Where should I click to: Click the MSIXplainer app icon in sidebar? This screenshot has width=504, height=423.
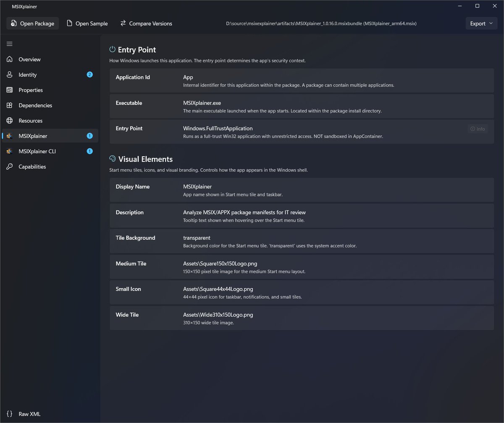point(9,136)
